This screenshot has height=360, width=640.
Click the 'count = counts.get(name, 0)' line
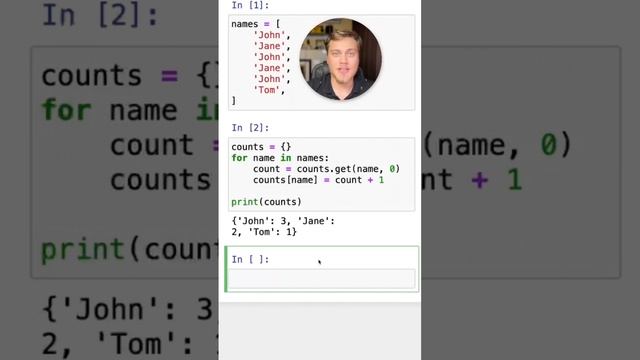tap(327, 169)
